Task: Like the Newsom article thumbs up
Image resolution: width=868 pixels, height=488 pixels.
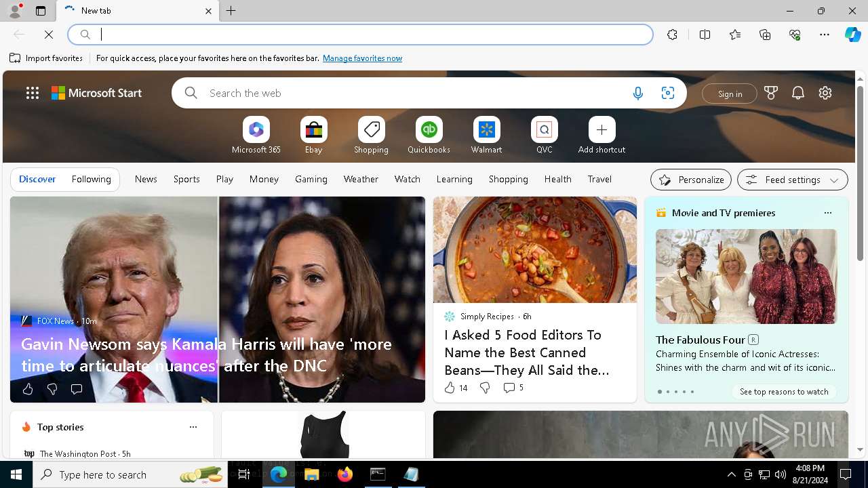Action: (28, 389)
